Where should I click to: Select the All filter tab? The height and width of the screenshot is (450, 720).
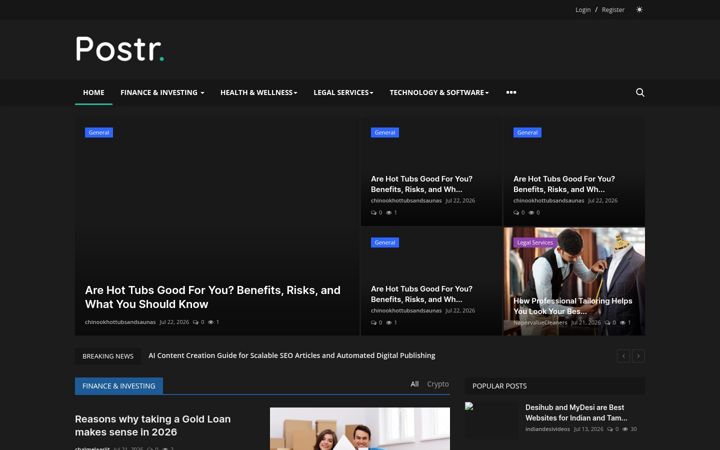414,384
